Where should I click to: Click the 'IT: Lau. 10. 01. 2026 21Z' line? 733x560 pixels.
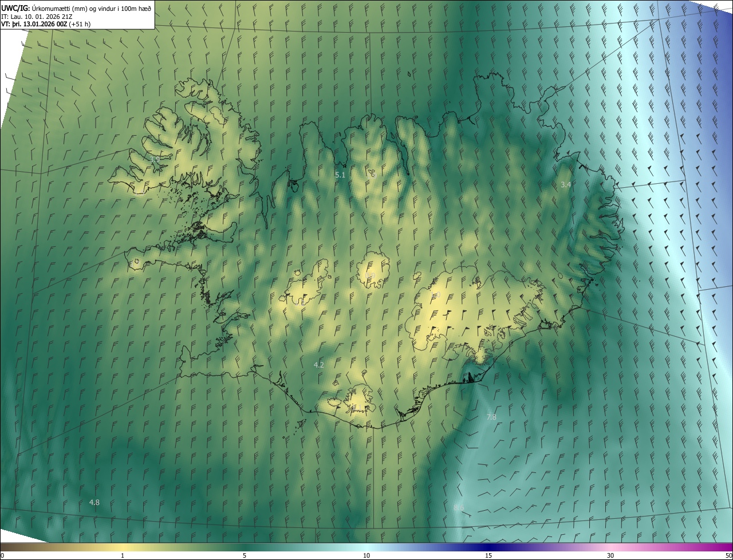point(37,16)
